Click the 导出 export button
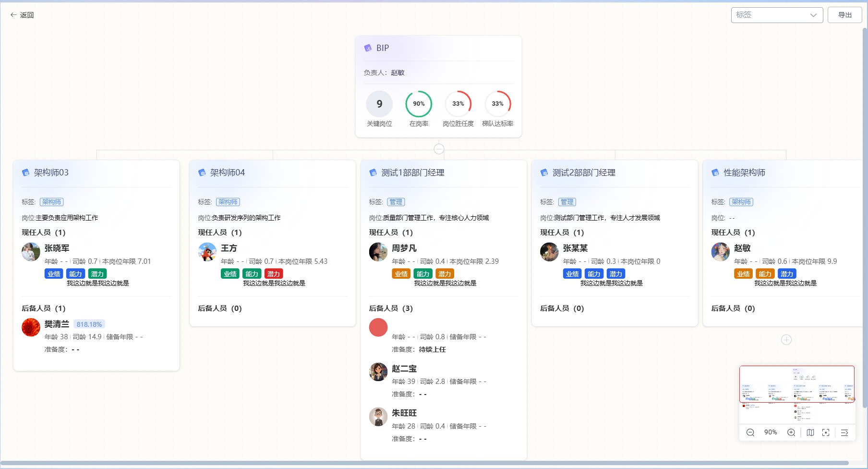The image size is (868, 469). (x=845, y=15)
